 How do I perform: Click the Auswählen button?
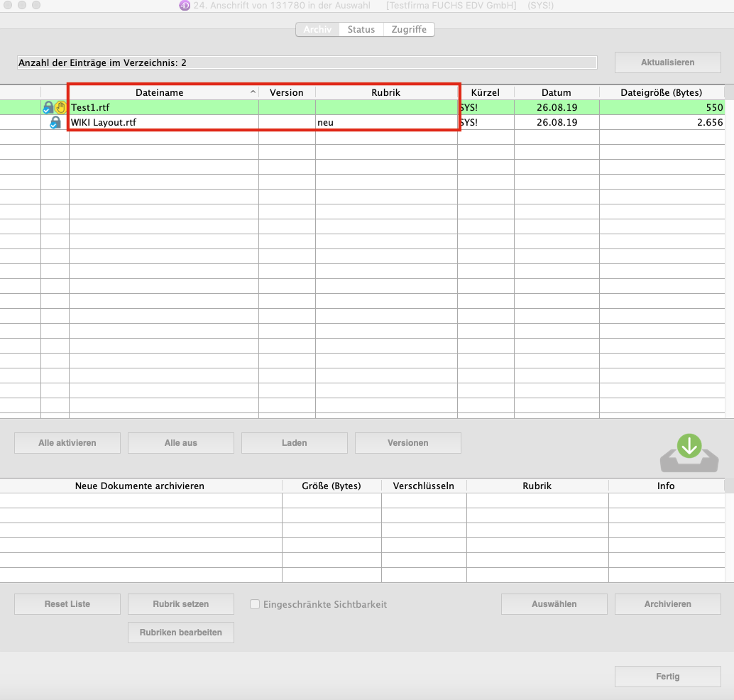coord(554,604)
